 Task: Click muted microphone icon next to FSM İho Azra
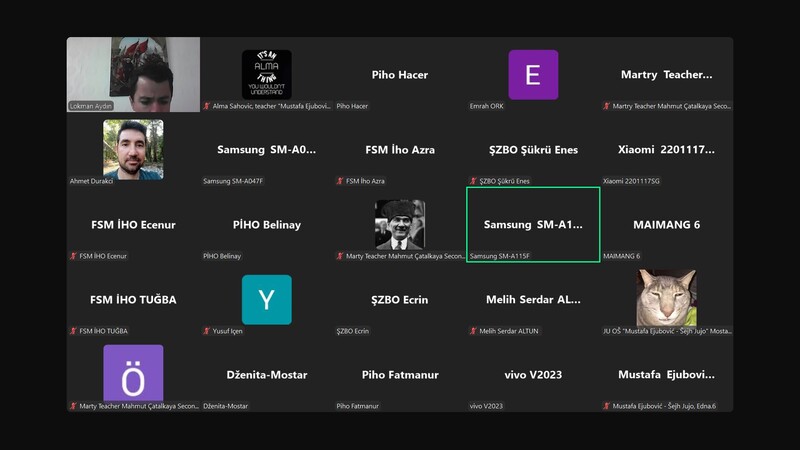coord(340,181)
